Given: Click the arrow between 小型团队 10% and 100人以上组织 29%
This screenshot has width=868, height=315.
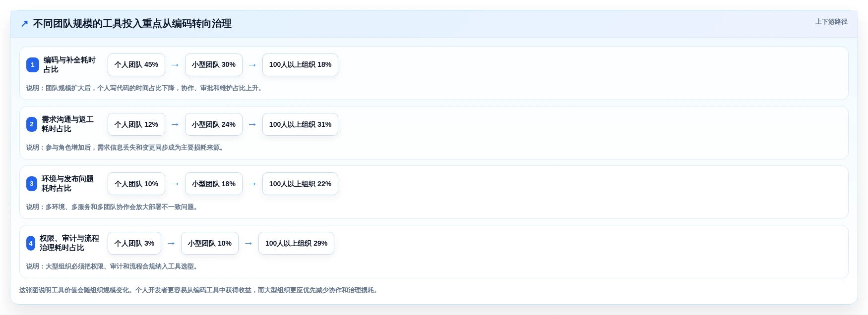Looking at the screenshot, I should click(x=248, y=243).
